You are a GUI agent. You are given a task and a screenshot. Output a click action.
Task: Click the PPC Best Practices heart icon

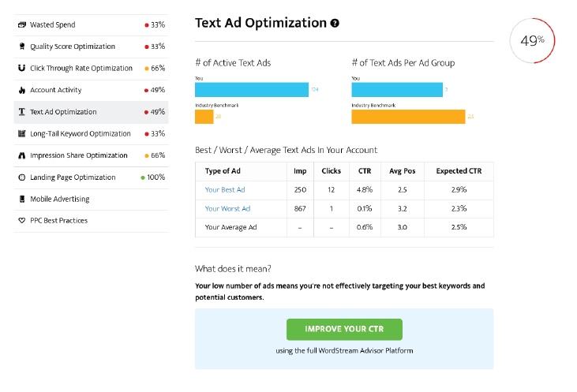tap(22, 221)
